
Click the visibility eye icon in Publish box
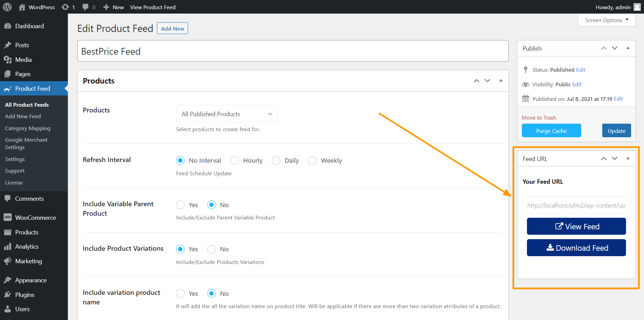click(526, 85)
